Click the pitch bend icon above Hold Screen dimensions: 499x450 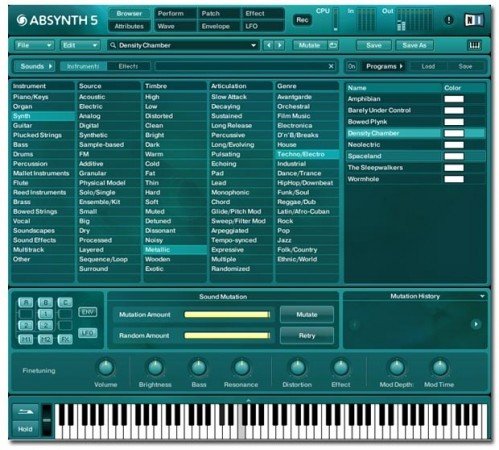click(x=25, y=412)
